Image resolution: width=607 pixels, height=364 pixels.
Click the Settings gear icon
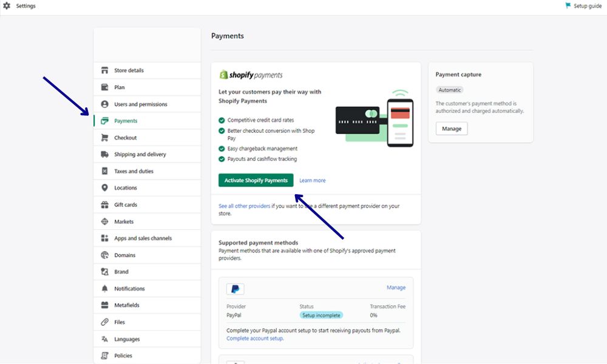pos(7,6)
